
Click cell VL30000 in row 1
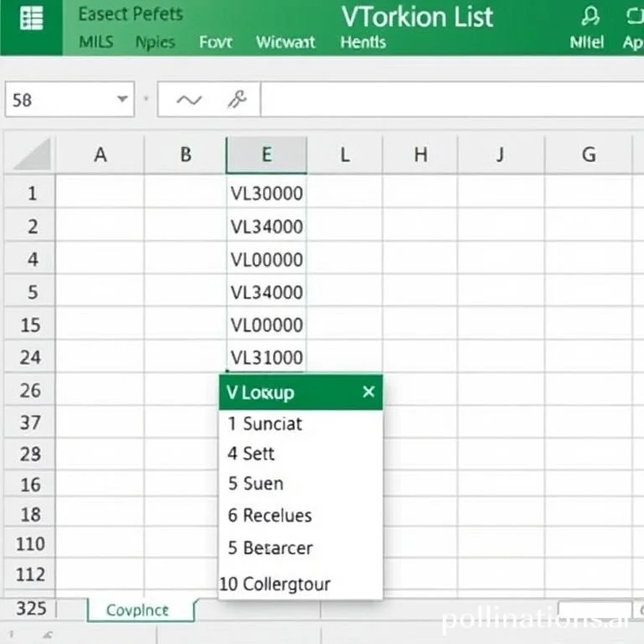[x=267, y=193]
